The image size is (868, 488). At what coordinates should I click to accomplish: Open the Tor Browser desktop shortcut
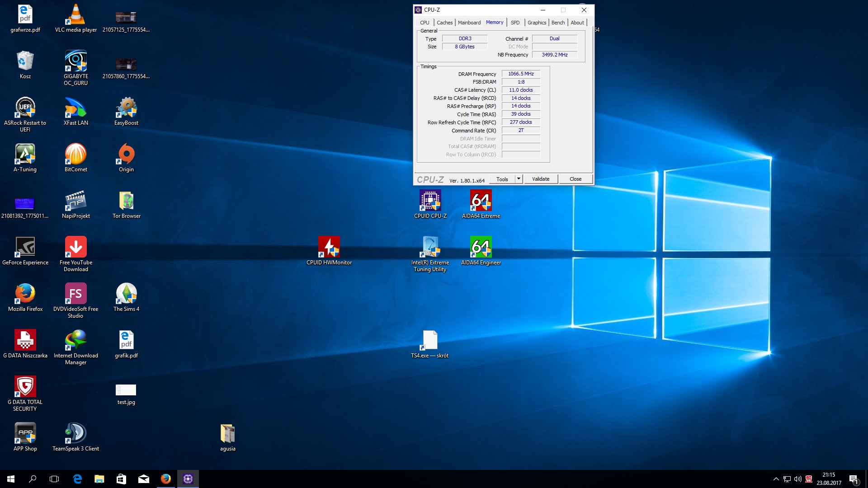(x=126, y=201)
